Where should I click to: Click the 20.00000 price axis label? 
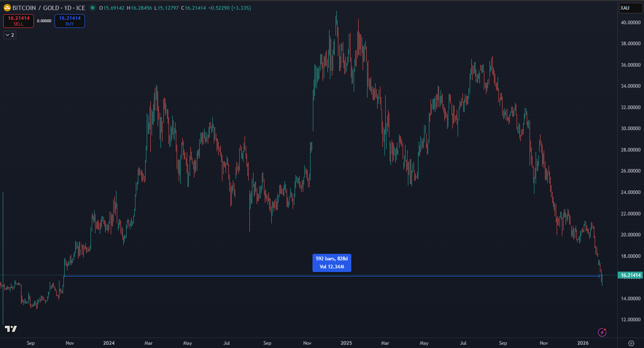point(631,235)
